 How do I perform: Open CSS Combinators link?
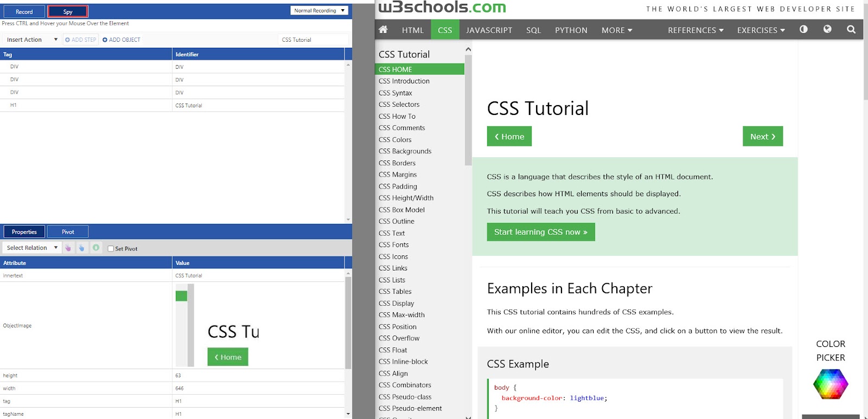coord(405,385)
